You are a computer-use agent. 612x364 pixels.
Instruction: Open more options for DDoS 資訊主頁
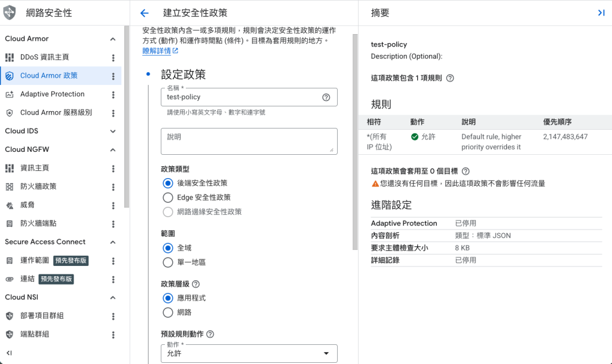coord(113,57)
